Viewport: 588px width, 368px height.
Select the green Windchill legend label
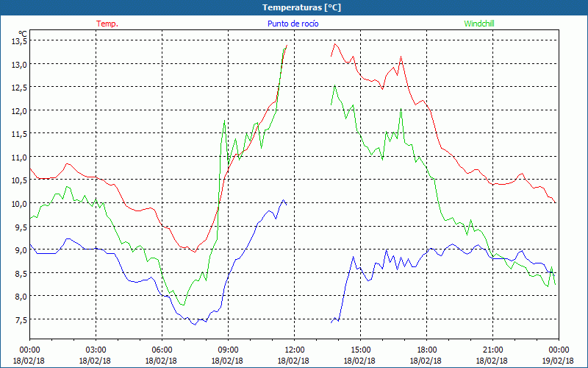pyautogui.click(x=479, y=24)
